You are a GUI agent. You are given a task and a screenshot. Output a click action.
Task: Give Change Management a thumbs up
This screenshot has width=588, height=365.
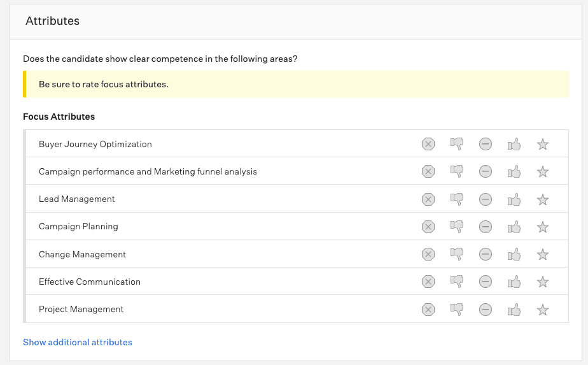tap(514, 254)
